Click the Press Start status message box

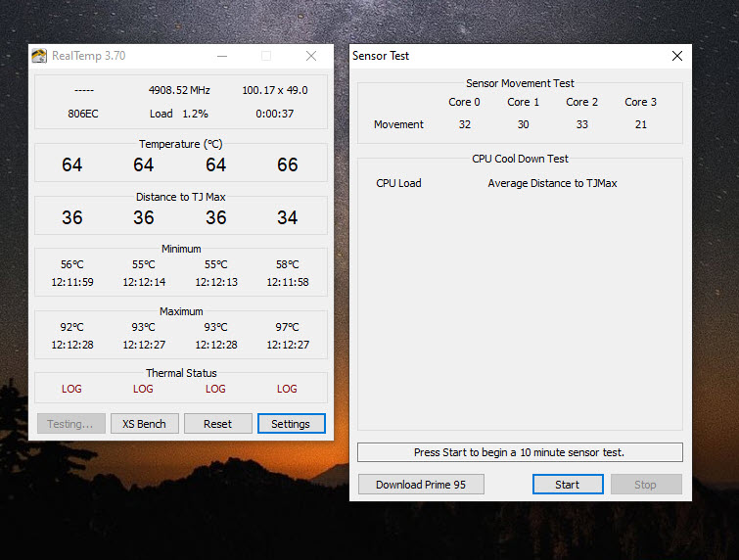520,452
